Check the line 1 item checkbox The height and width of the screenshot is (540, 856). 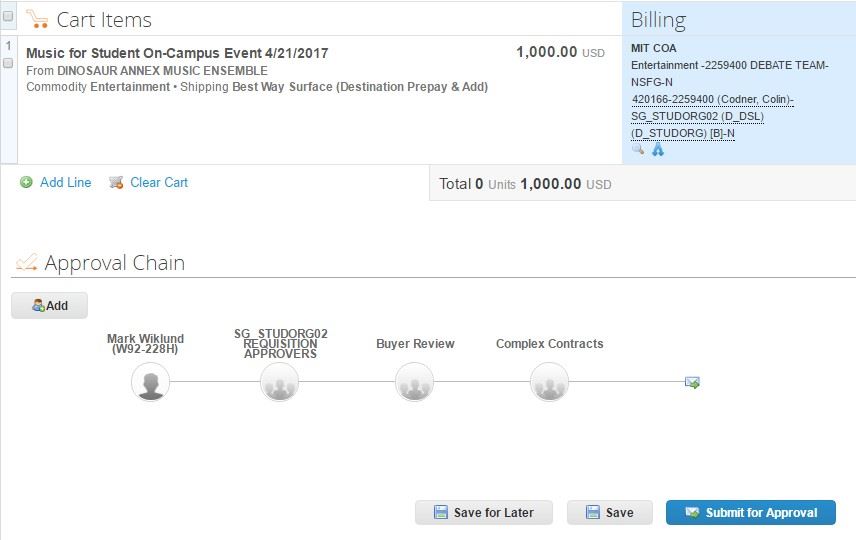pos(8,63)
